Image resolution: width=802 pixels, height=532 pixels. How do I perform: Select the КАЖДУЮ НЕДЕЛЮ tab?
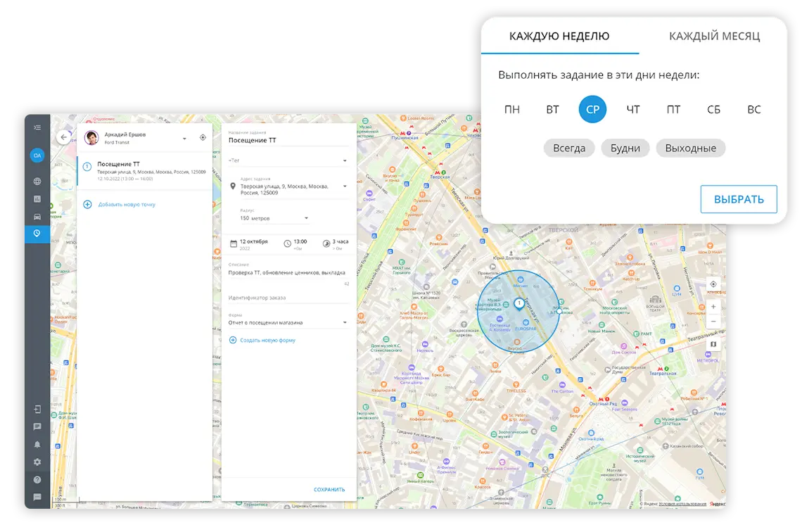[x=559, y=37]
